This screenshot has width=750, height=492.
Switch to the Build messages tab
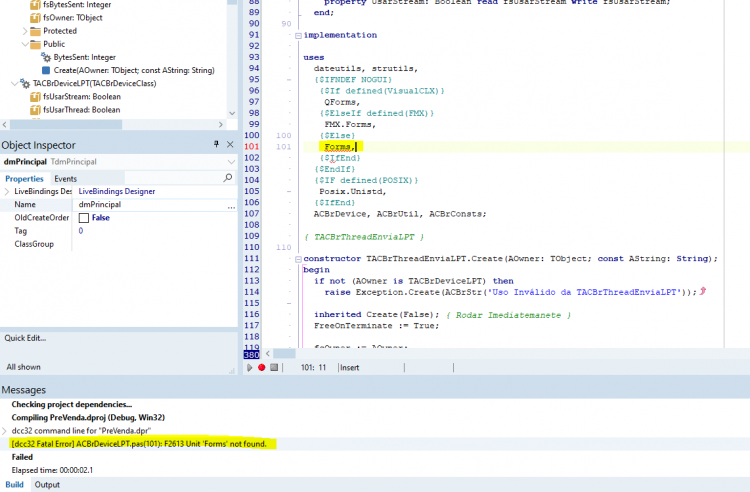(14, 485)
